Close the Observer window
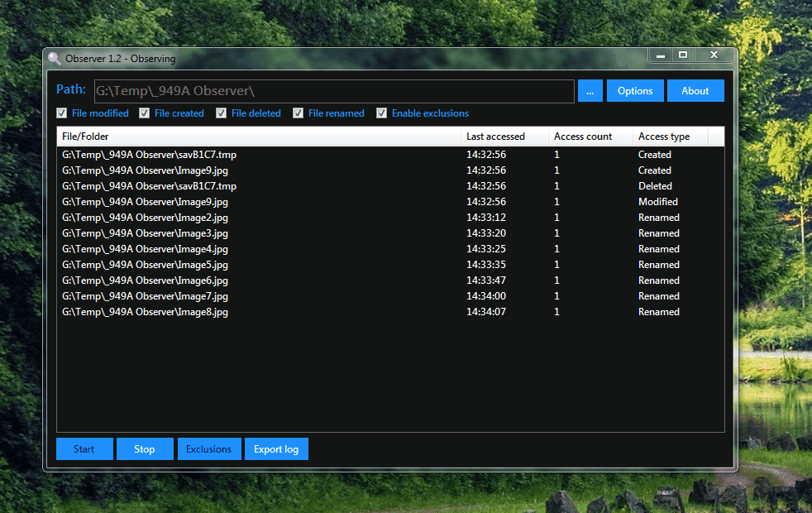812x513 pixels. coord(714,55)
